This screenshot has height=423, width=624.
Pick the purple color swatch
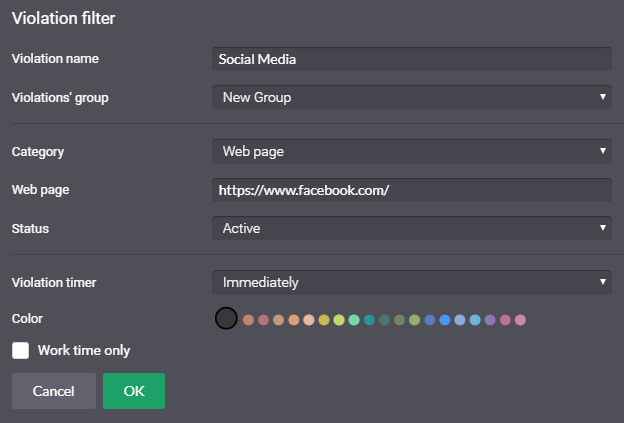click(490, 320)
